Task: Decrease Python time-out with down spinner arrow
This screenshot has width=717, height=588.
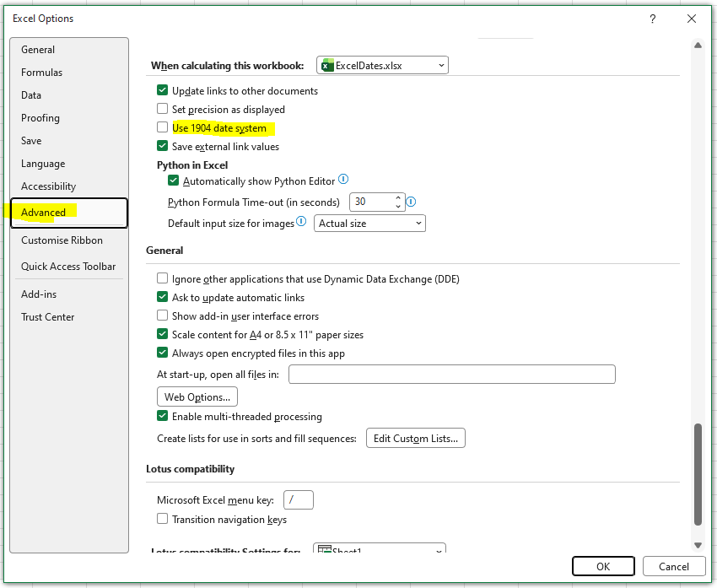Action: pos(398,206)
